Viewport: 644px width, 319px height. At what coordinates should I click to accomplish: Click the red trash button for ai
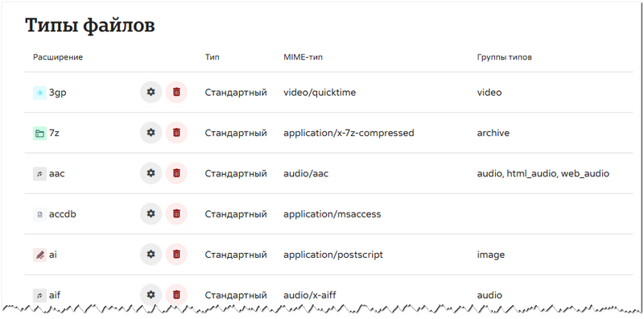click(176, 255)
